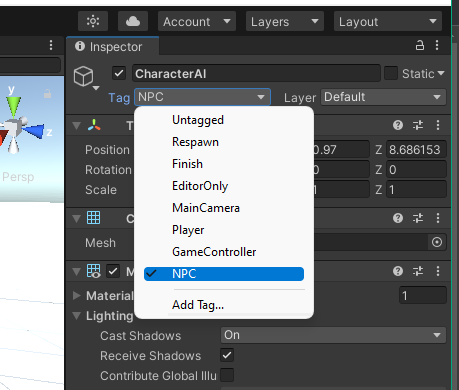The height and width of the screenshot is (390, 459).
Task: Open the Mesh Filter three-dot menu
Action: pos(438,218)
